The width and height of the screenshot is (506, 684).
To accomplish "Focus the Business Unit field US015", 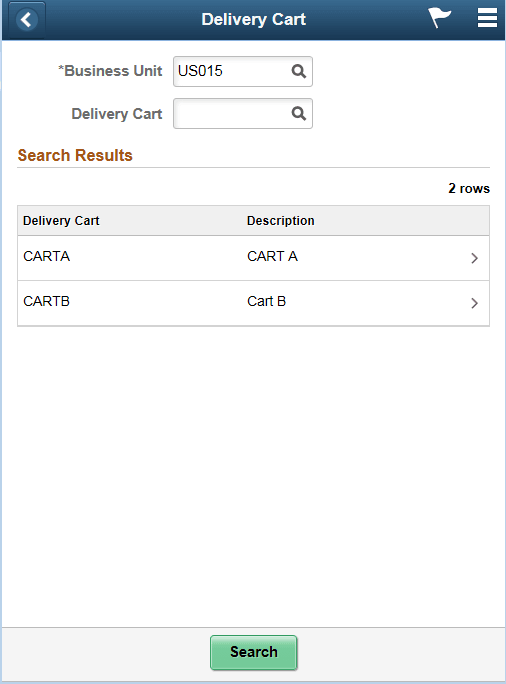I will (x=243, y=71).
